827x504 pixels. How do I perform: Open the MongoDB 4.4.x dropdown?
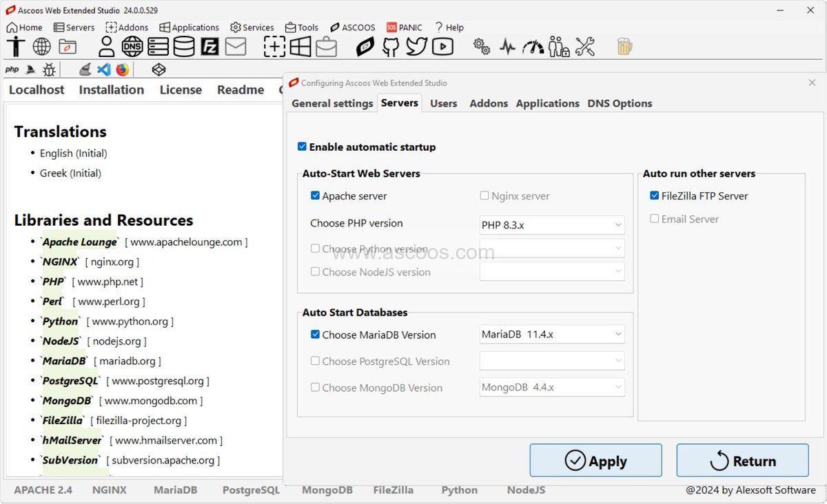(552, 387)
